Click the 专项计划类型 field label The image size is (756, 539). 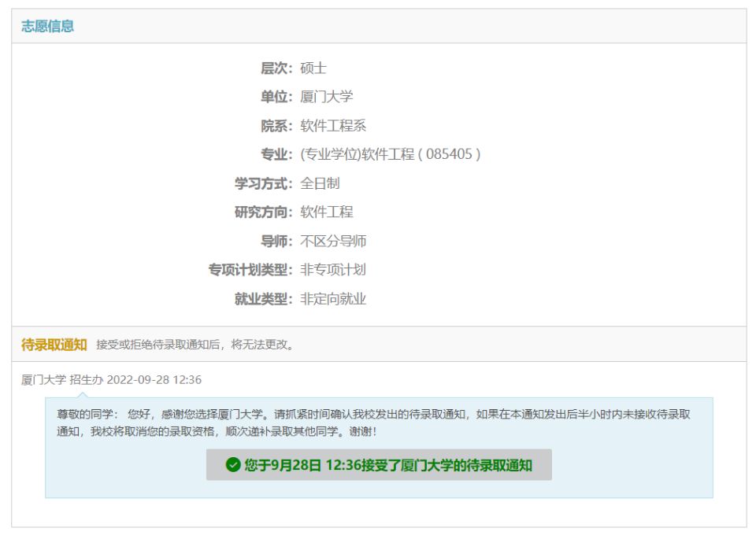[250, 270]
